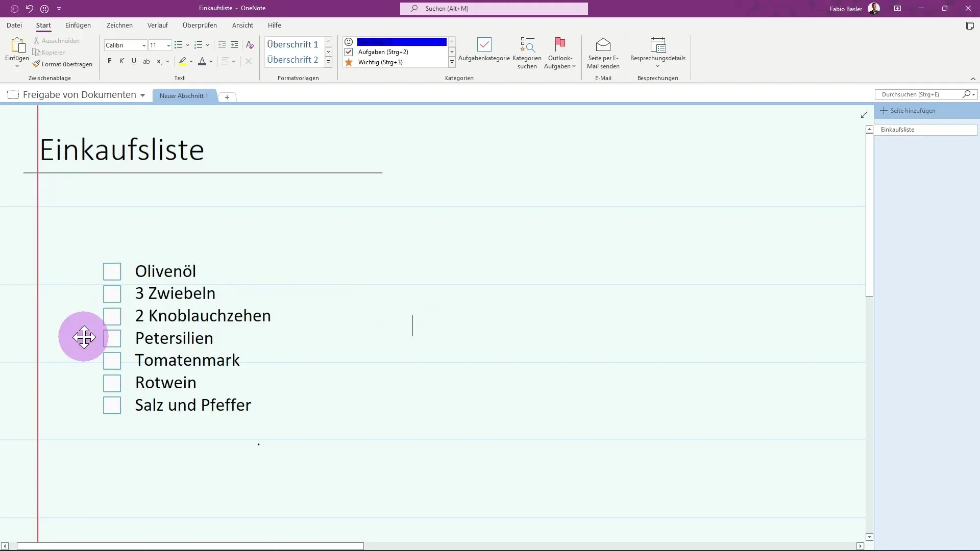This screenshot has height=551, width=980.
Task: Open bullet list style dropdown arrow
Action: click(x=187, y=45)
